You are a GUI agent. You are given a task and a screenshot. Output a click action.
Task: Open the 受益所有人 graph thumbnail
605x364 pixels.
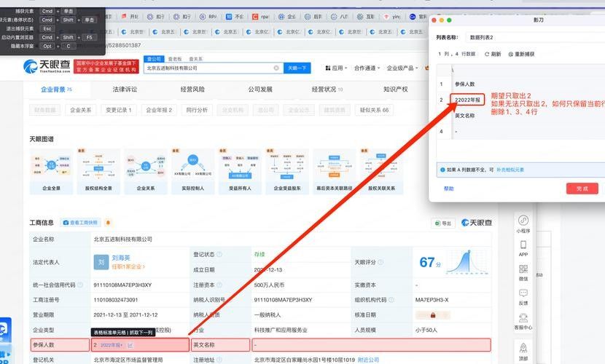click(240, 171)
